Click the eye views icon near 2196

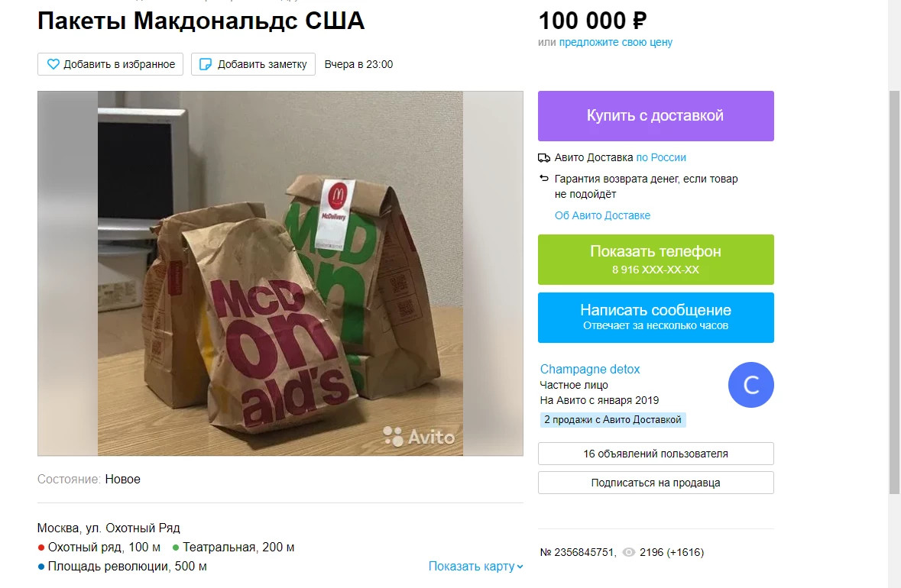[629, 552]
